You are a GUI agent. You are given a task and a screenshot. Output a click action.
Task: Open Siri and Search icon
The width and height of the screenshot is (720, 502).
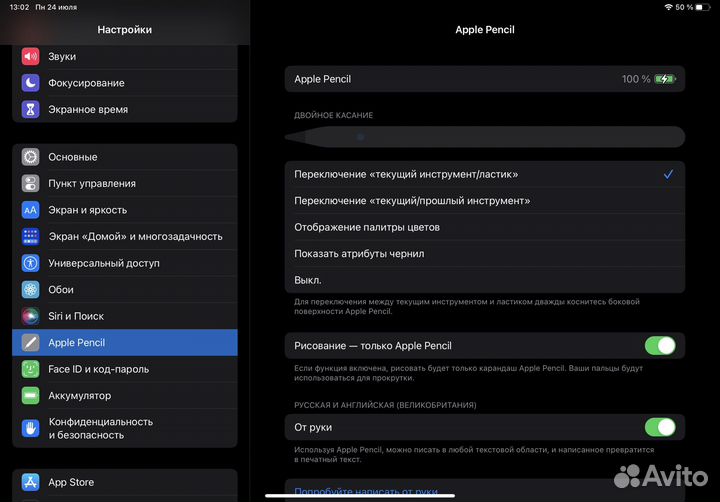[31, 316]
